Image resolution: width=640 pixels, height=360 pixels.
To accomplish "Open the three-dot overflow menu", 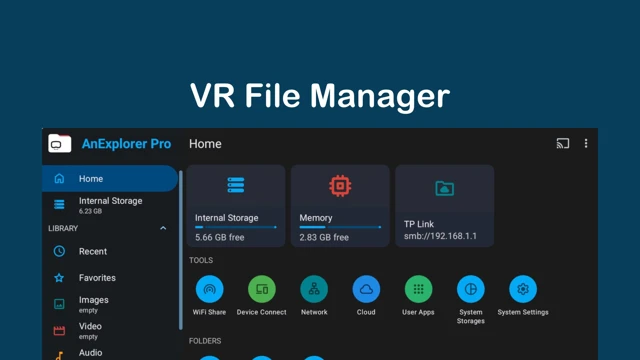I will (x=586, y=143).
